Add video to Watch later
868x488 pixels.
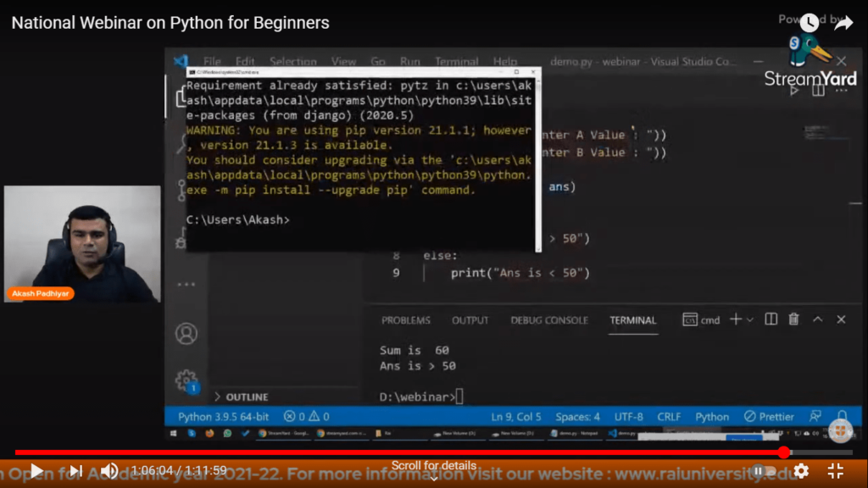click(x=810, y=23)
